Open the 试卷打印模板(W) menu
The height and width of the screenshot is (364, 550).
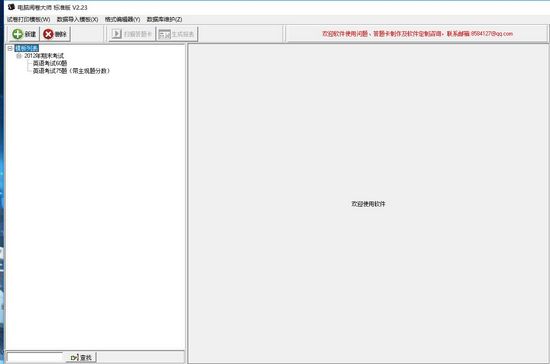(29, 19)
